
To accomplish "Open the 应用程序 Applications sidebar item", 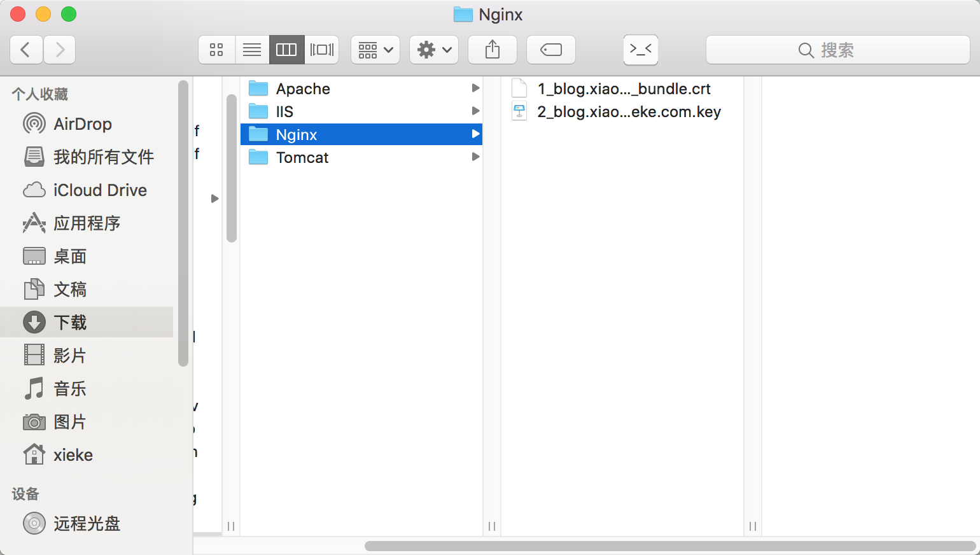I will (x=87, y=223).
